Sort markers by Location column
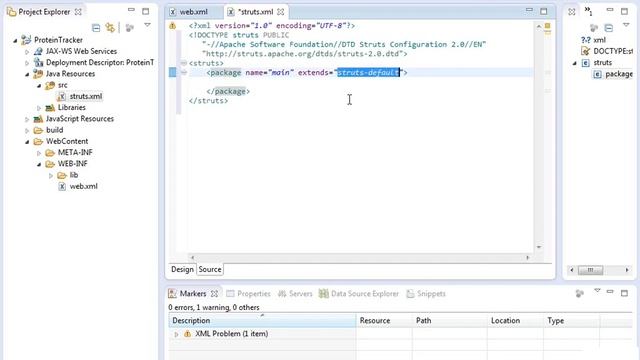Viewport: 640px width, 360px height. tap(516, 320)
